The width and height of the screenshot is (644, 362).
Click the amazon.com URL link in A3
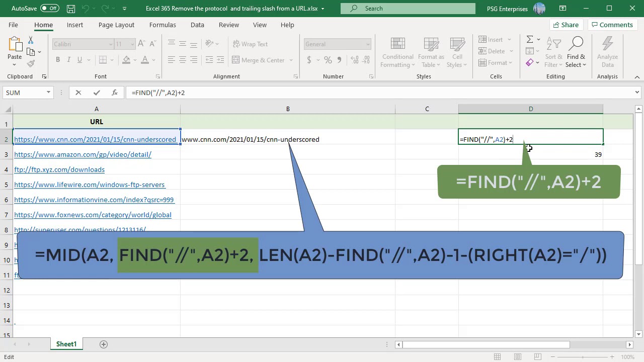click(x=83, y=154)
